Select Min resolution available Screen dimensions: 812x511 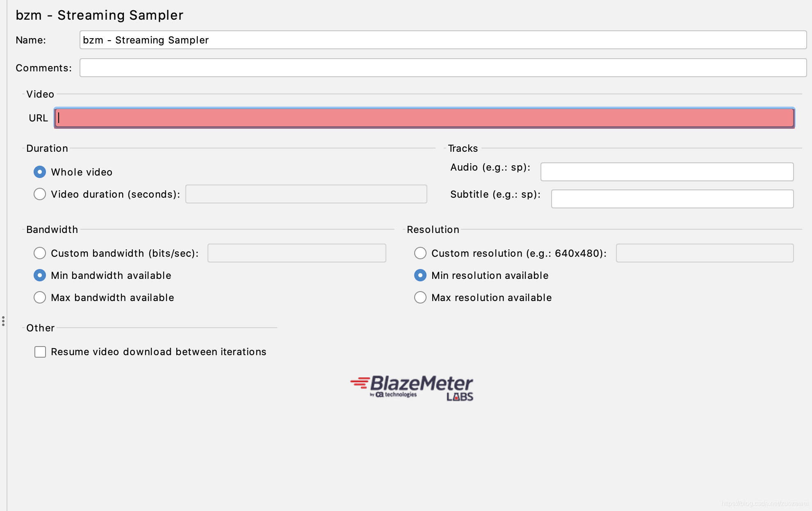pos(420,275)
